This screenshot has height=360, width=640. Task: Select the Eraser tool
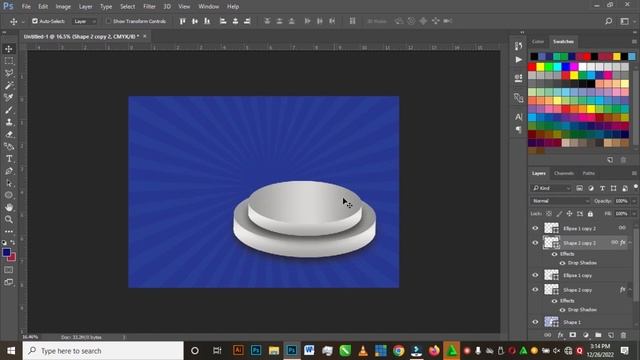[9, 134]
